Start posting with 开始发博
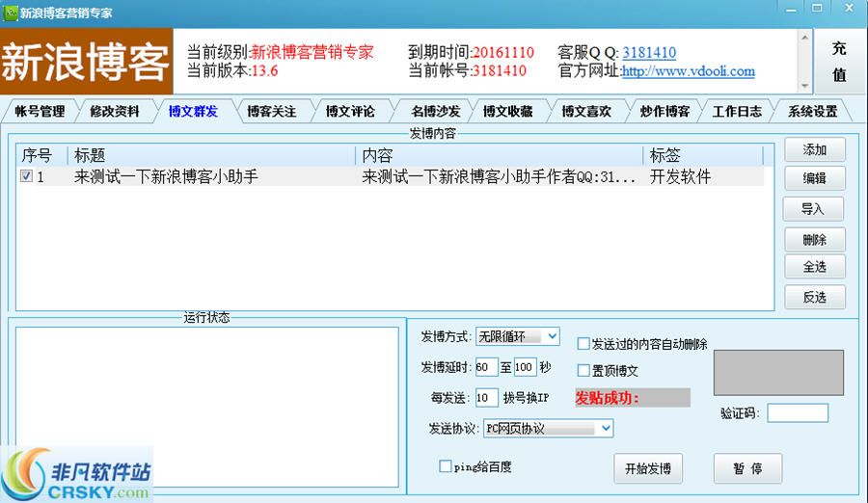 click(648, 468)
